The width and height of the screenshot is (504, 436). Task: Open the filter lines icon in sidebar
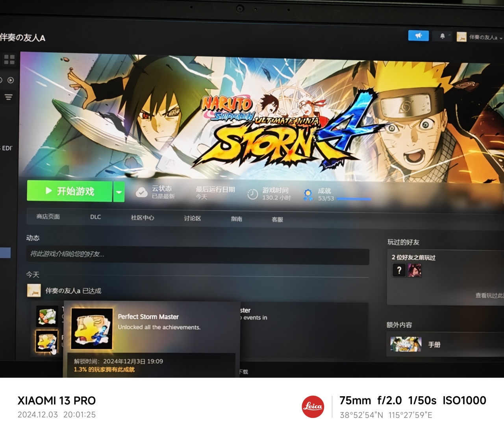(8, 97)
